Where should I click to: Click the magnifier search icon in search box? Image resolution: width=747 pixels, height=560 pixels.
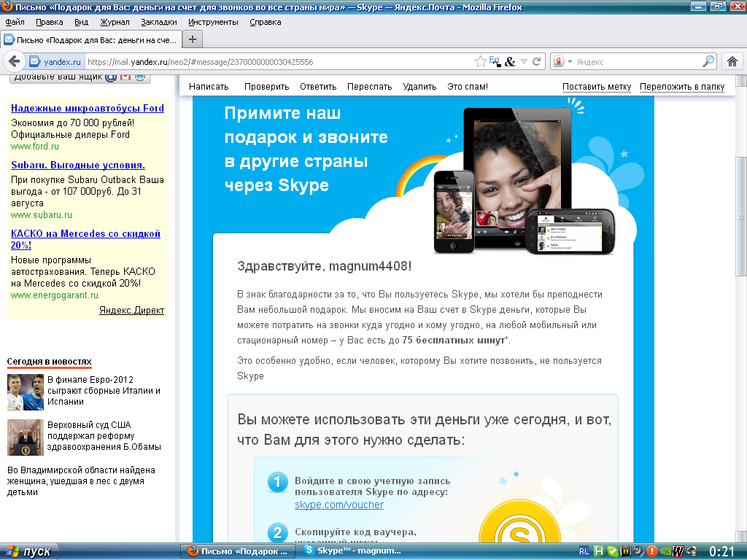tap(708, 61)
